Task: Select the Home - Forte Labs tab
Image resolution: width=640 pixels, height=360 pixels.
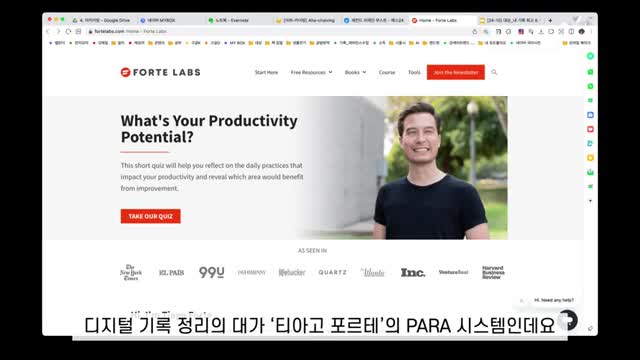Action: 441,20
